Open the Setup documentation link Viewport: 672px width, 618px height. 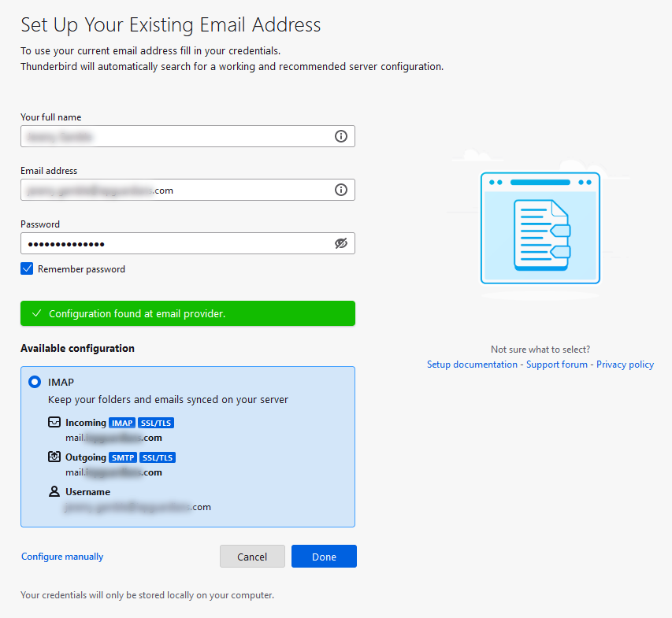(472, 364)
